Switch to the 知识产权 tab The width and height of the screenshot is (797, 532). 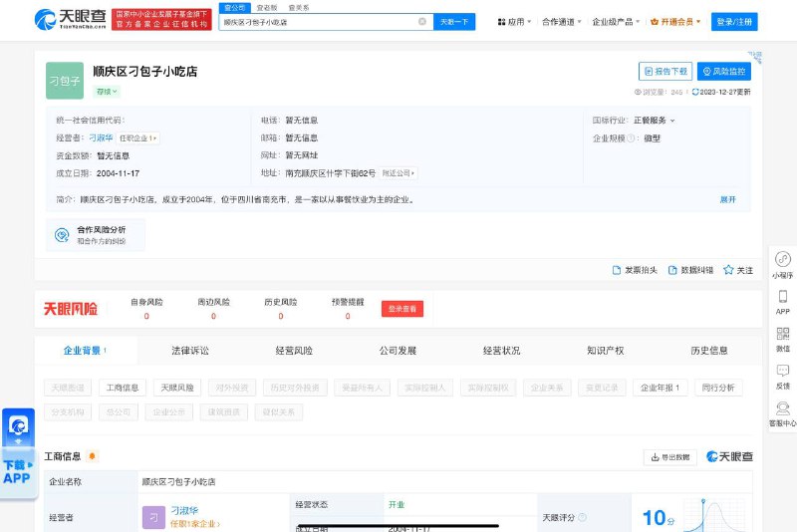click(605, 350)
